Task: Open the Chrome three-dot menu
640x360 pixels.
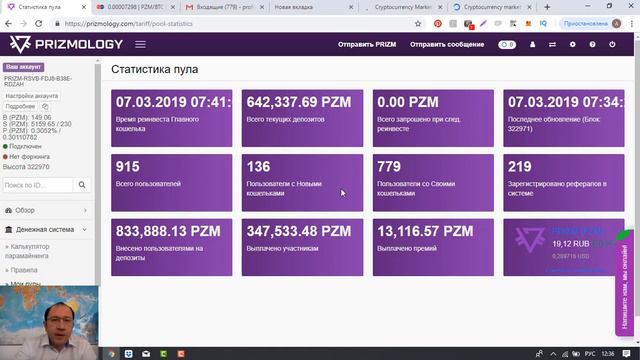Action: [x=632, y=24]
